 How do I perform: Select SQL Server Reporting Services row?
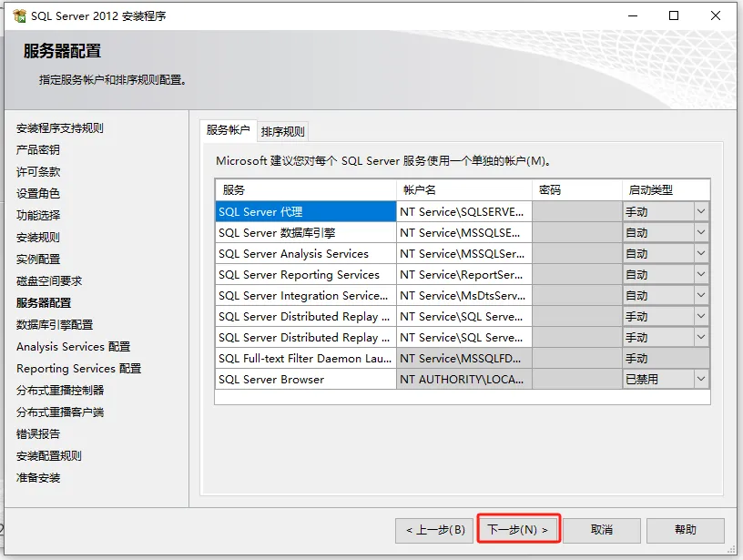point(306,274)
